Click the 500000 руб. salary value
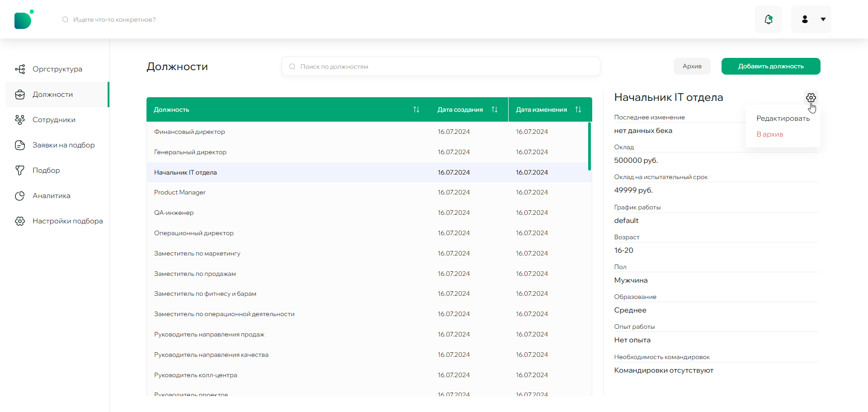Viewport: 868px width, 412px height. tap(636, 161)
